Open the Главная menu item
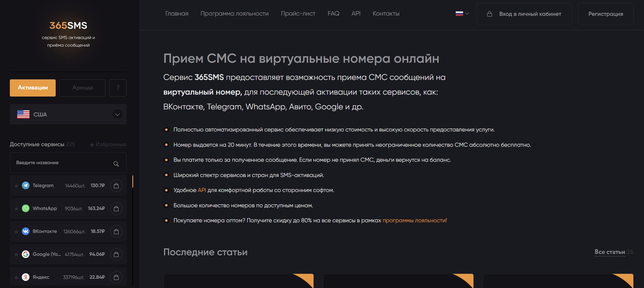This screenshot has height=288, width=644. click(177, 14)
